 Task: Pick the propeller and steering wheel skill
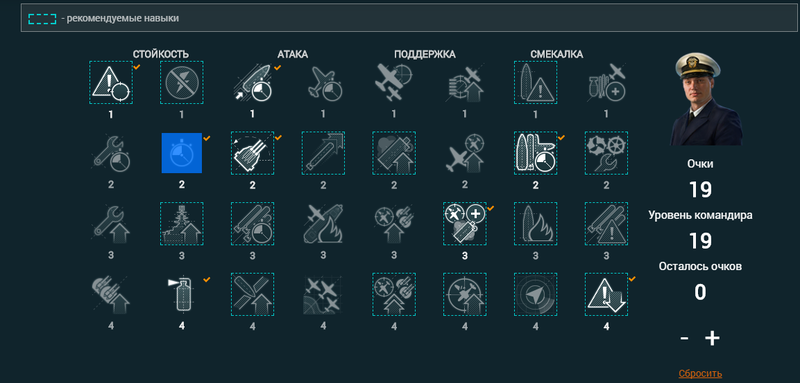point(606,153)
